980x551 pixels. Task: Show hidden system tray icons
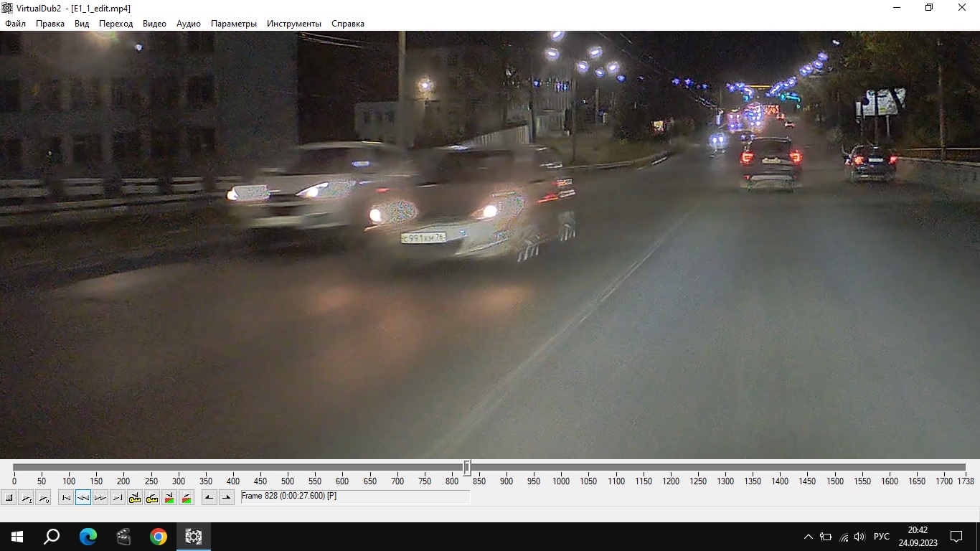(x=808, y=537)
